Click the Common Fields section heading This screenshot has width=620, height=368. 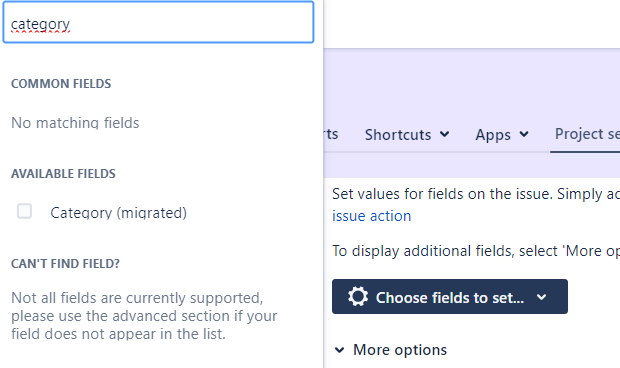coord(61,84)
